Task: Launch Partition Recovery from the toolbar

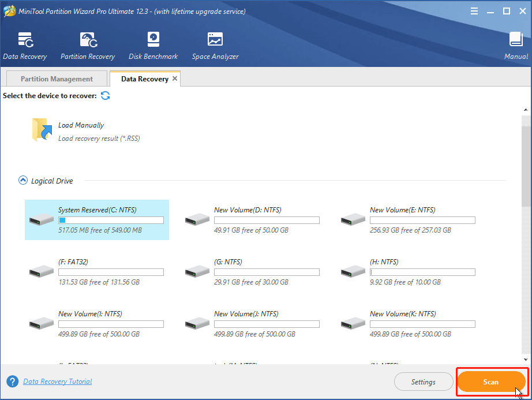Action: pos(88,46)
